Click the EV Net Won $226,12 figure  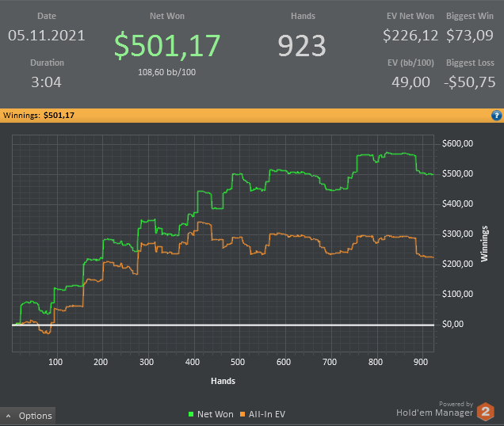click(410, 36)
